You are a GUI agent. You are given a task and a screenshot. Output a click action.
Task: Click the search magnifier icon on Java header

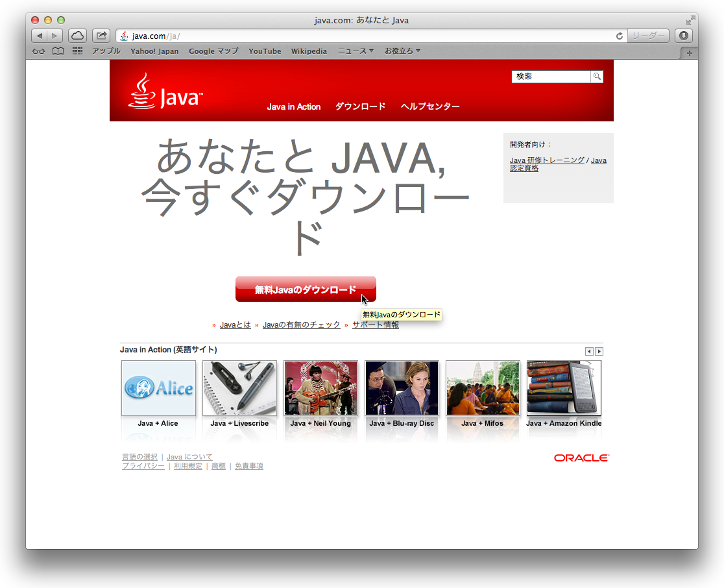click(x=596, y=77)
